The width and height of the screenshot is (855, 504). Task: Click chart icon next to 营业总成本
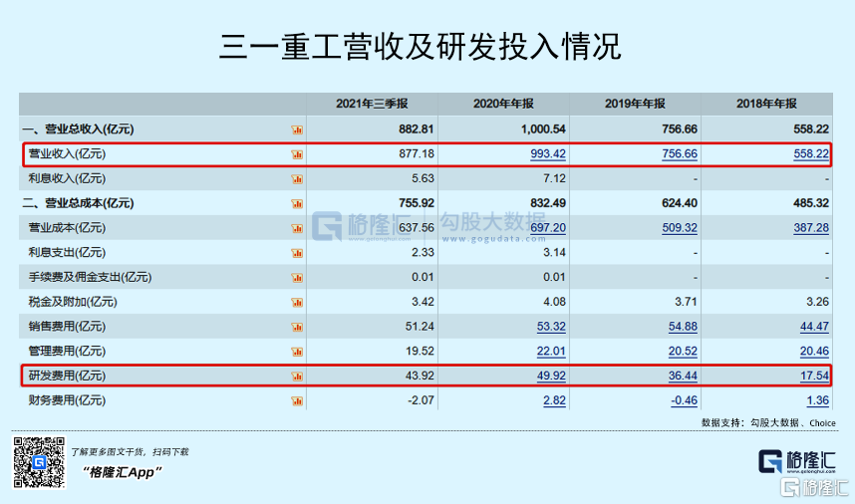[x=297, y=203]
